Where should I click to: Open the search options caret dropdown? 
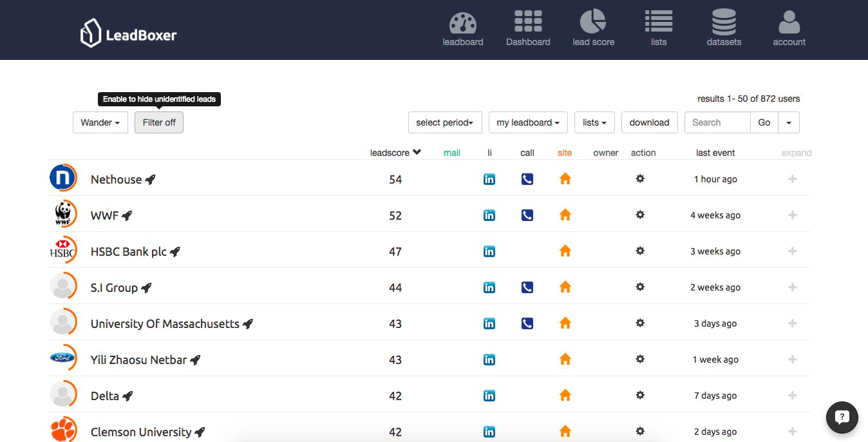pyautogui.click(x=789, y=122)
